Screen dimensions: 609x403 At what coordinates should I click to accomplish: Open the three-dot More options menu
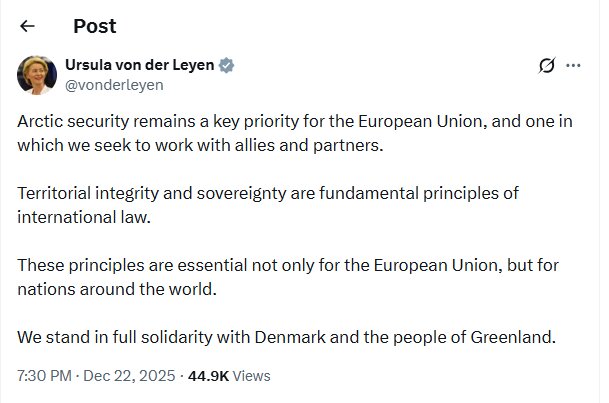pyautogui.click(x=574, y=66)
